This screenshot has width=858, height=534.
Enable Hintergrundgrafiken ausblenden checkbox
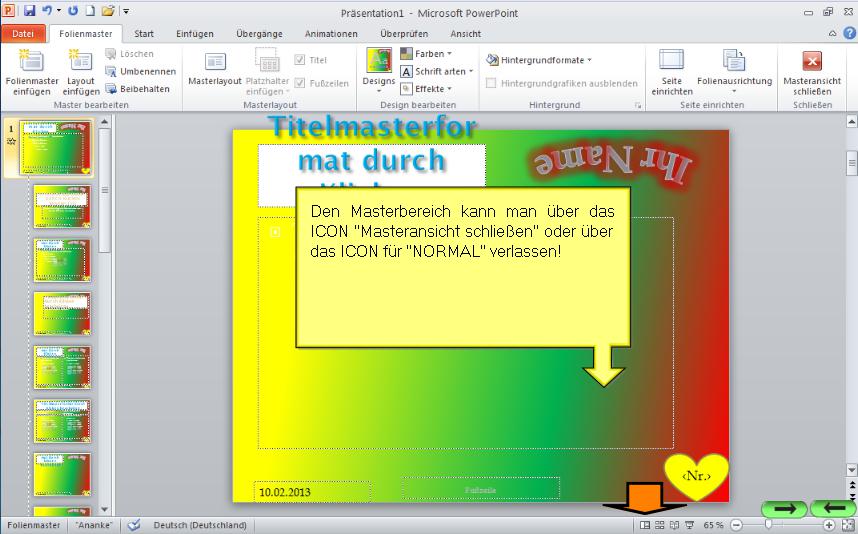[492, 84]
